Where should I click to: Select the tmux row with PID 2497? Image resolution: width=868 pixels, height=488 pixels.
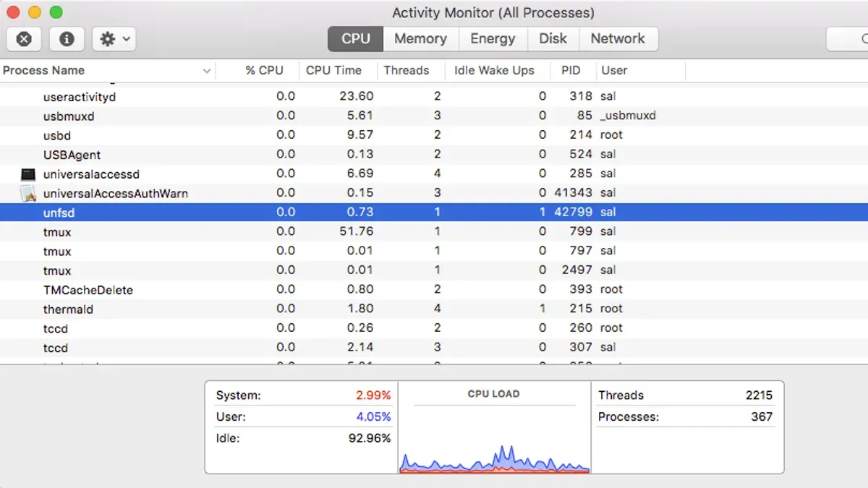(434, 270)
